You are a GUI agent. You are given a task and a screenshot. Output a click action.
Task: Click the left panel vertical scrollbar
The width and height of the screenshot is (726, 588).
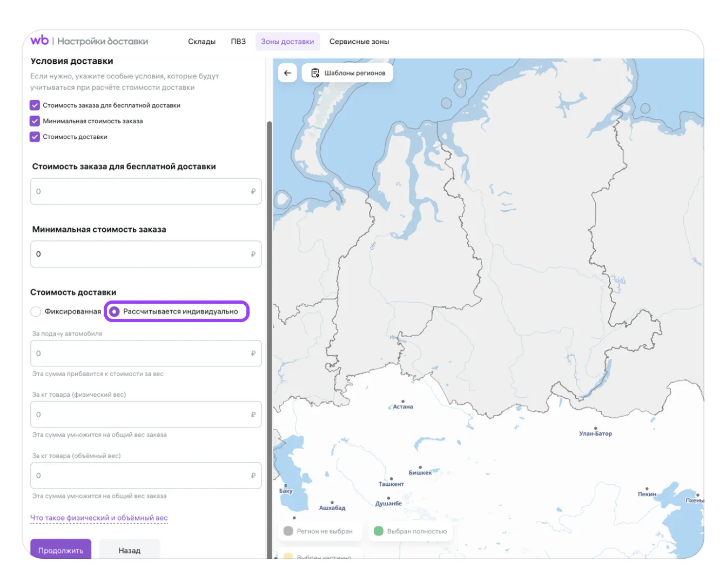tap(269, 339)
